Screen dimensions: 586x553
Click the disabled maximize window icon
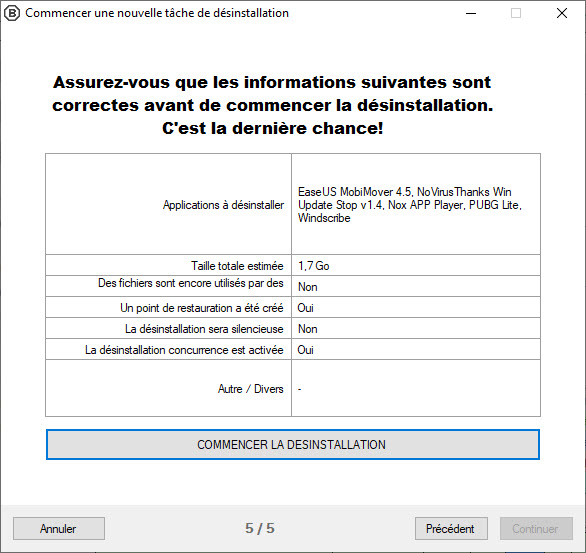tap(516, 13)
